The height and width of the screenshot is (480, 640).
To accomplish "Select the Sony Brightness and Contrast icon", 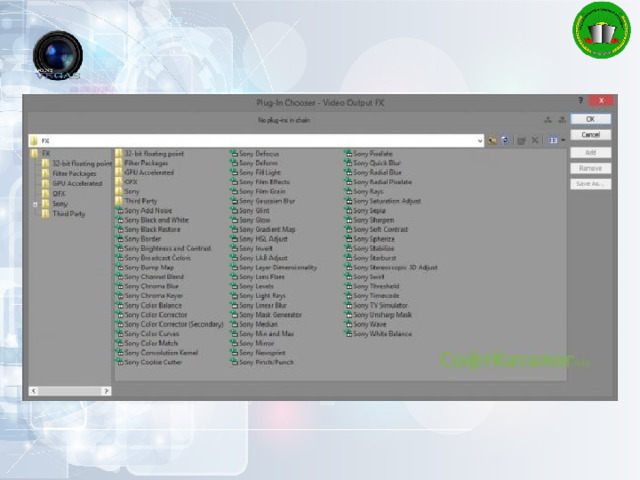I will coord(119,248).
